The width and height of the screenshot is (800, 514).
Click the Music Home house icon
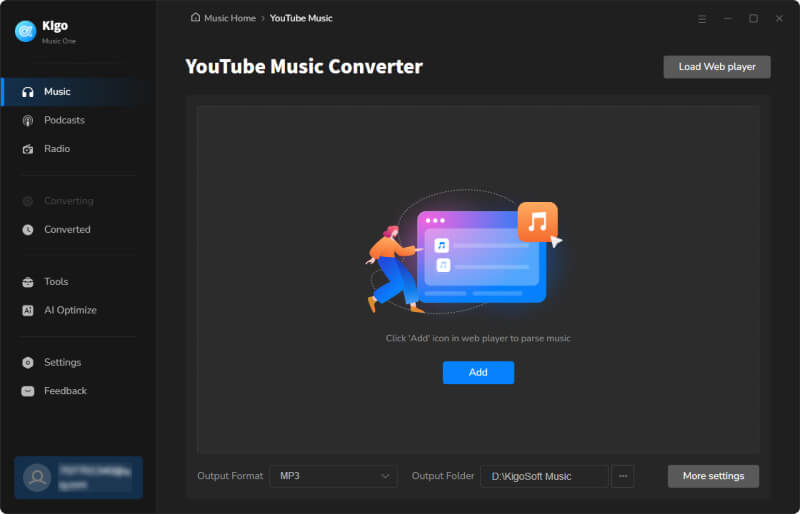point(195,17)
